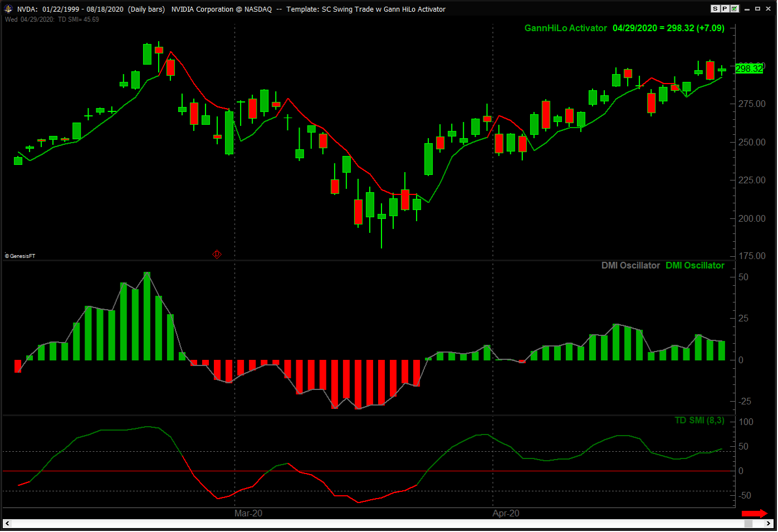This screenshot has width=778, height=532.
Task: Click the Template: SC Swing Trade title text
Action: [x=366, y=9]
